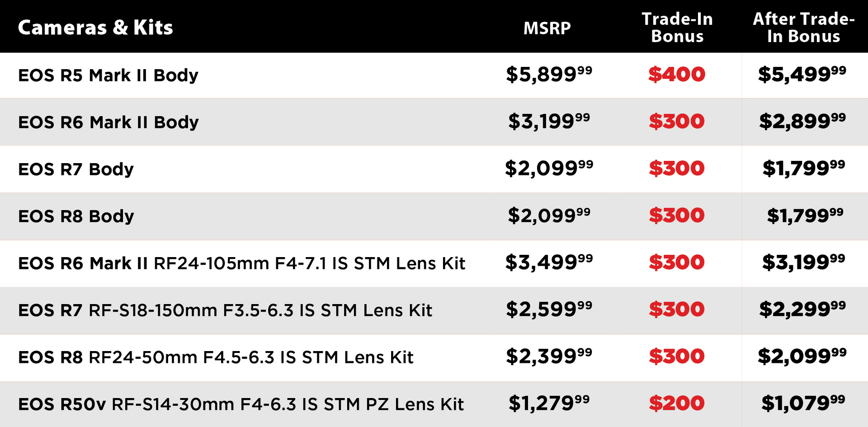
Task: Click the Cameras & Kits column header
Action: coord(95,28)
